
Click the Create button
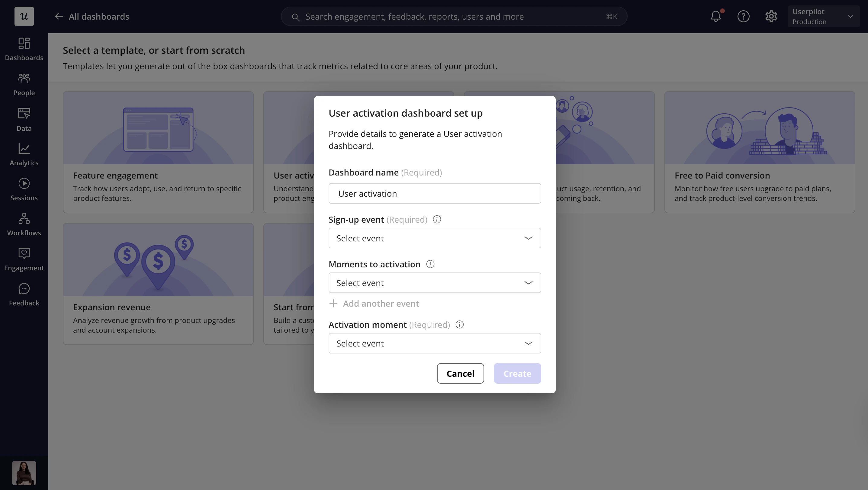(517, 373)
